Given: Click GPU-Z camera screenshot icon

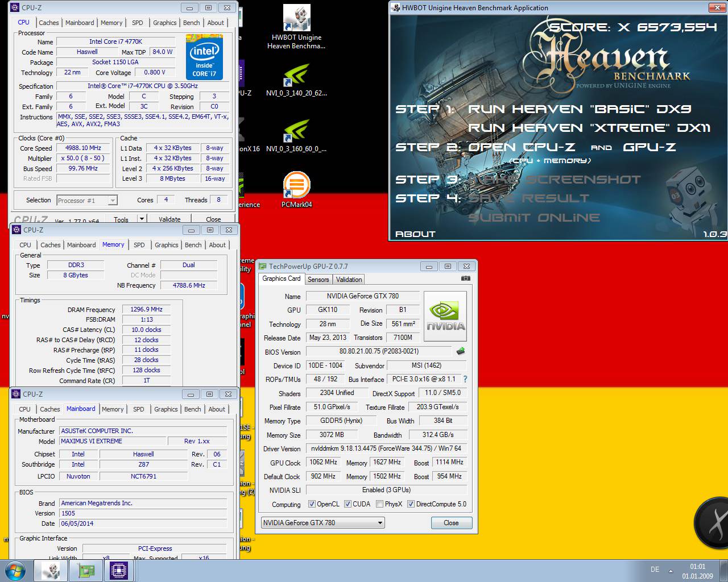Looking at the screenshot, I should (466, 278).
